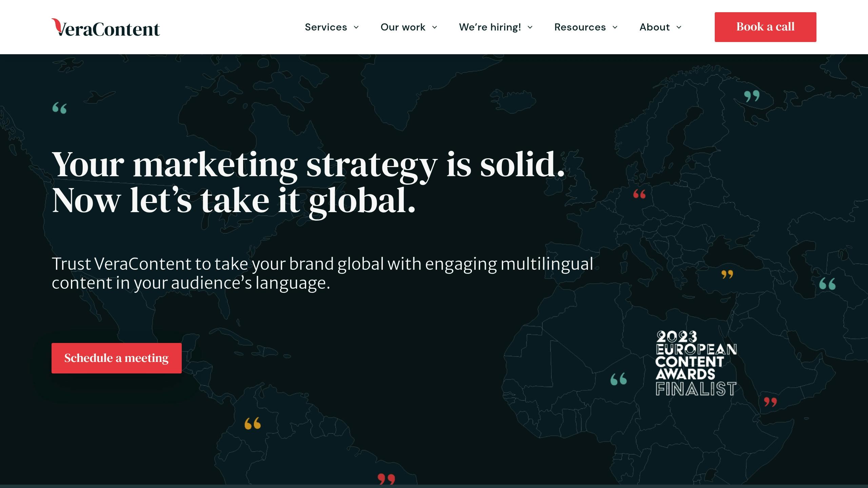
Task: Expand the We're hiring! dropdown chevron
Action: pos(530,27)
